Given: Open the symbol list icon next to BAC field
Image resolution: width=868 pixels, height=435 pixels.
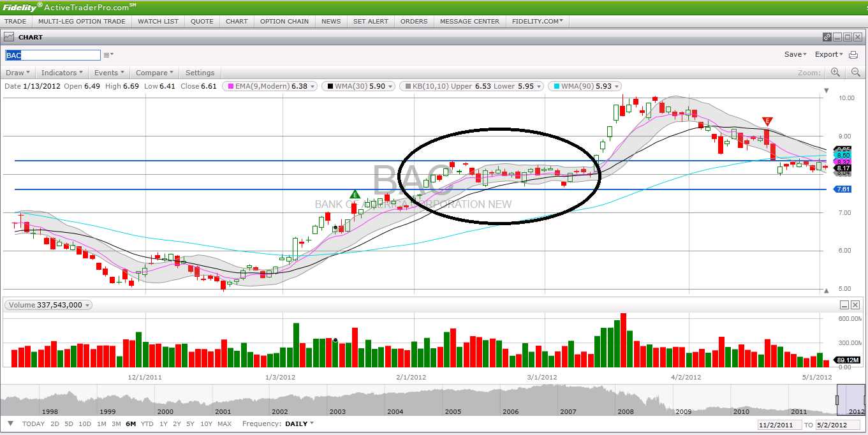Looking at the screenshot, I should click(x=108, y=55).
